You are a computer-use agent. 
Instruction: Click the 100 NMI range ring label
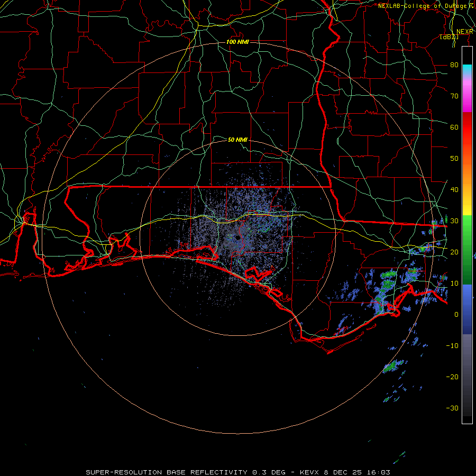coord(237,42)
